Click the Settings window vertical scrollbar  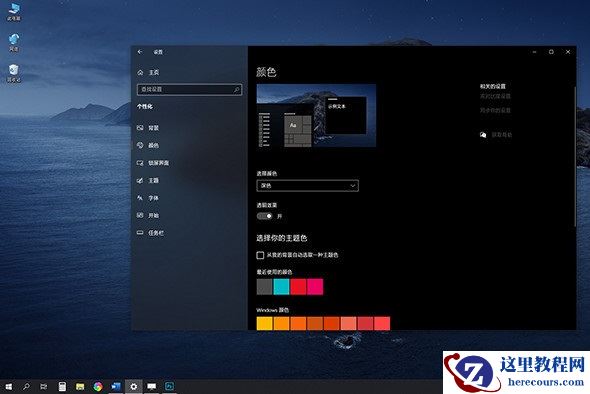[x=575, y=156]
